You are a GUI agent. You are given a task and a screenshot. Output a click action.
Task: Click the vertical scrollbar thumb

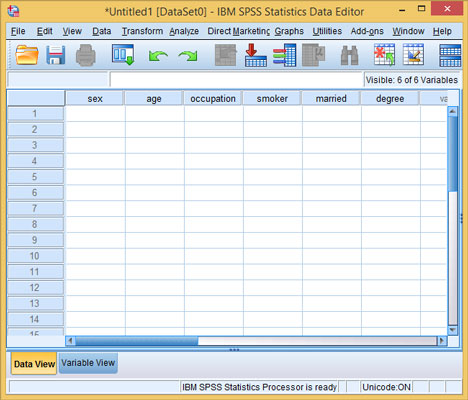point(452,154)
